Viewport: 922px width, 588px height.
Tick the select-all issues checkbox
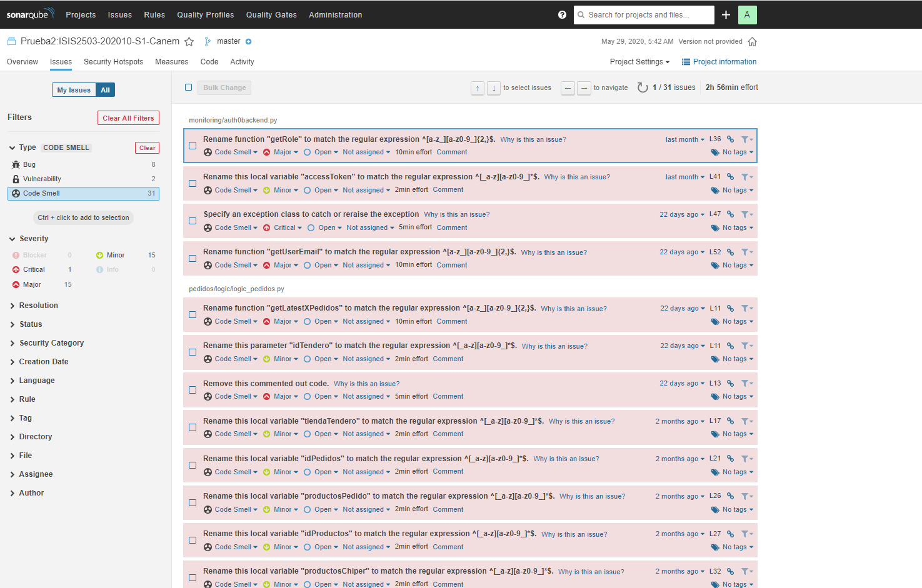(188, 87)
